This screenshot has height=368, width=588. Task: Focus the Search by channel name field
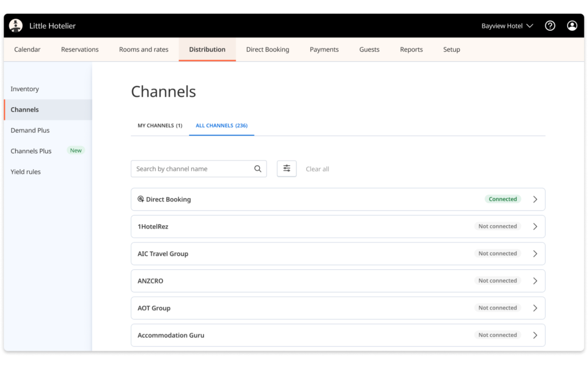click(199, 169)
